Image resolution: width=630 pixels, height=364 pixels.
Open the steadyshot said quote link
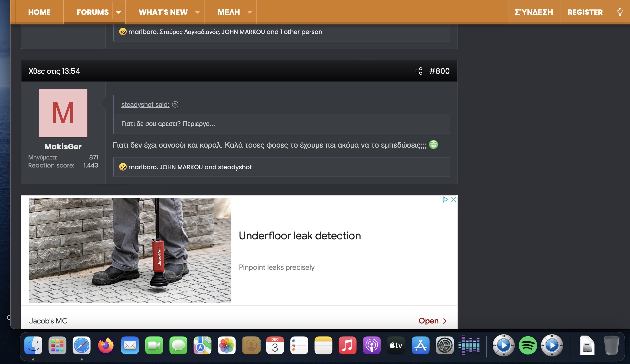click(x=145, y=105)
